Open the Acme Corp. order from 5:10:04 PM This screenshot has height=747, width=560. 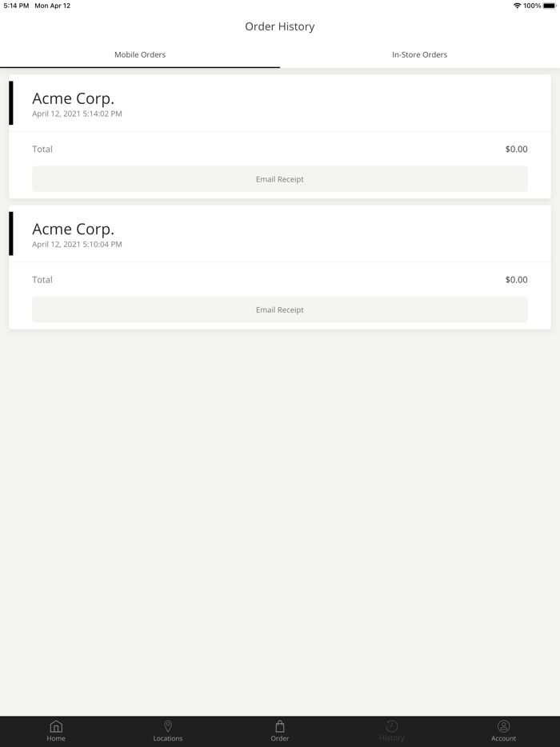coord(74,230)
